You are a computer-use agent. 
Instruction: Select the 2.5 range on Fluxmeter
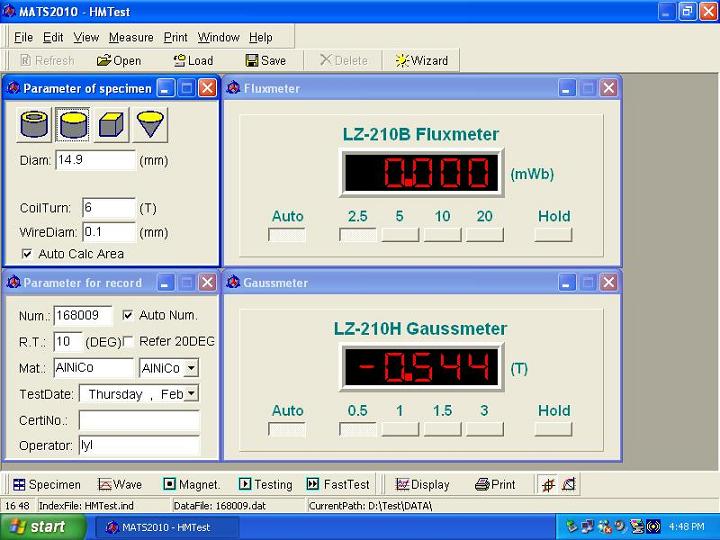tap(358, 235)
